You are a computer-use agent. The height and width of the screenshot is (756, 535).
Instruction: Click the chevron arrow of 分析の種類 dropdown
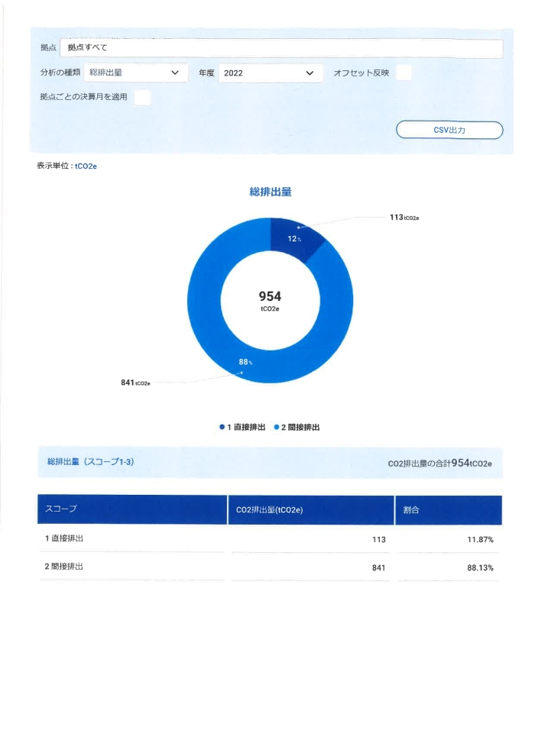175,73
